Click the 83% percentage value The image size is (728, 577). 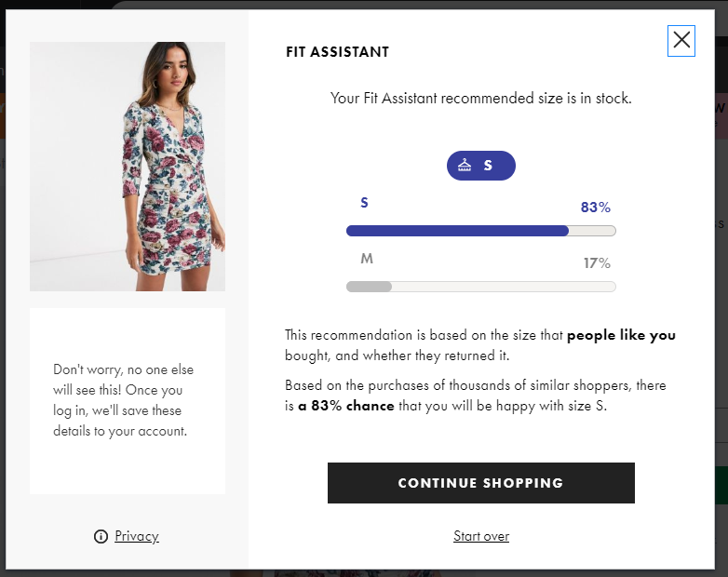(x=595, y=208)
